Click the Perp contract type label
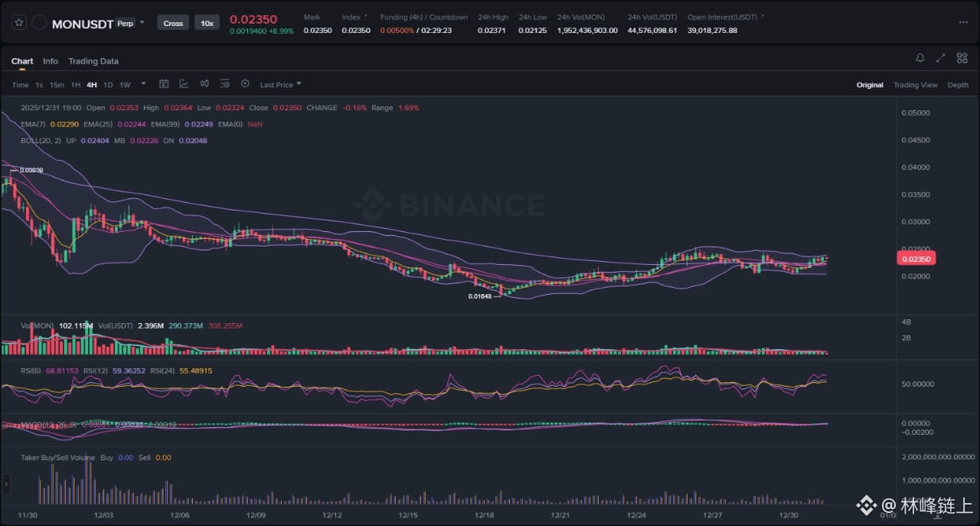Viewport: 980px width, 526px height. pos(124,24)
